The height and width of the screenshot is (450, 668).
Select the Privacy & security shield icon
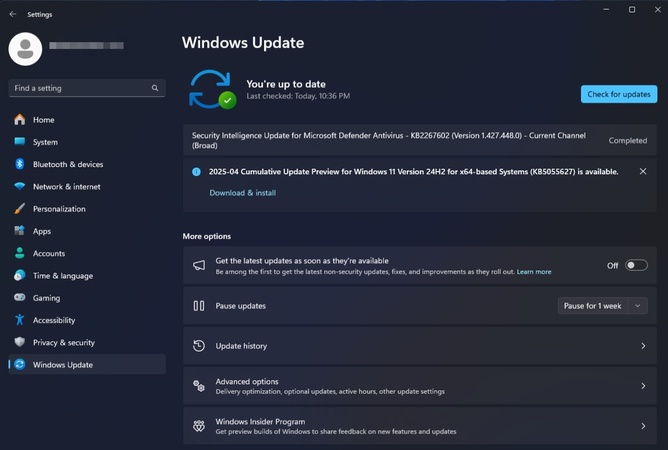pos(20,342)
